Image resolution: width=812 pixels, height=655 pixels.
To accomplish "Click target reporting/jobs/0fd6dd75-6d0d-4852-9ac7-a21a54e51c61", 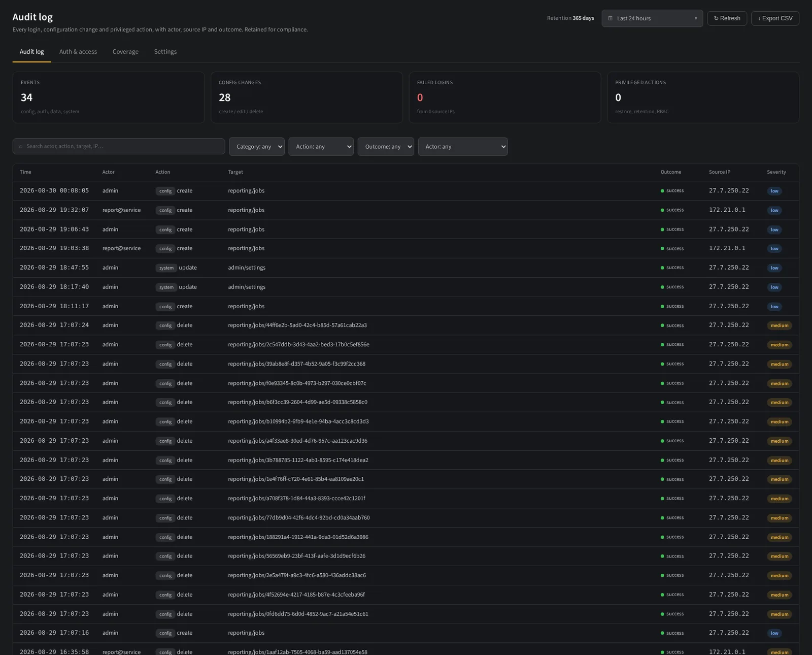I will (x=298, y=614).
